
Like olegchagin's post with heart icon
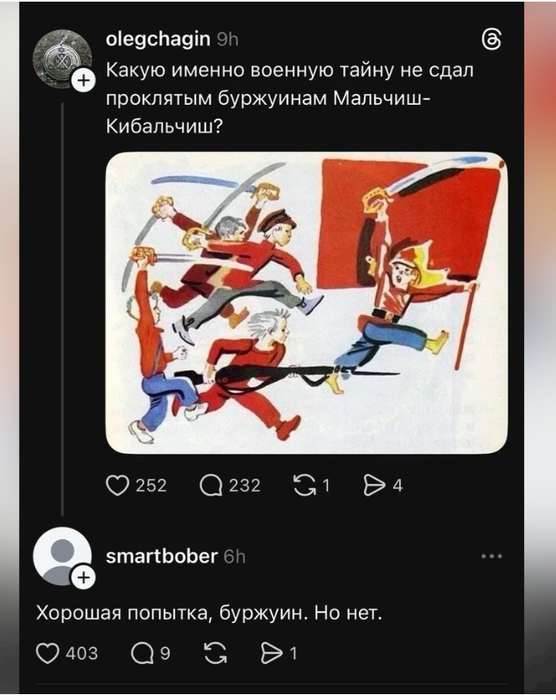(117, 485)
